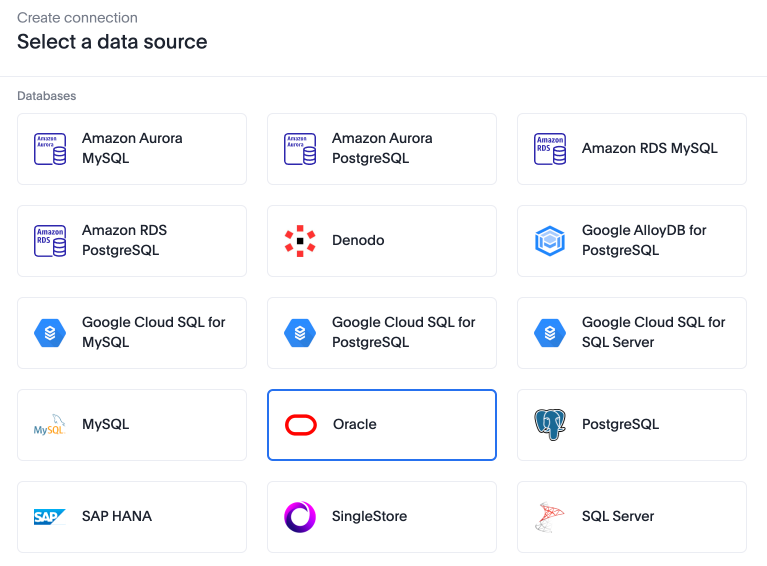Pick "Amazon RDS PostgreSQL" label text
Image resolution: width=767 pixels, height=566 pixels.
coord(124,240)
